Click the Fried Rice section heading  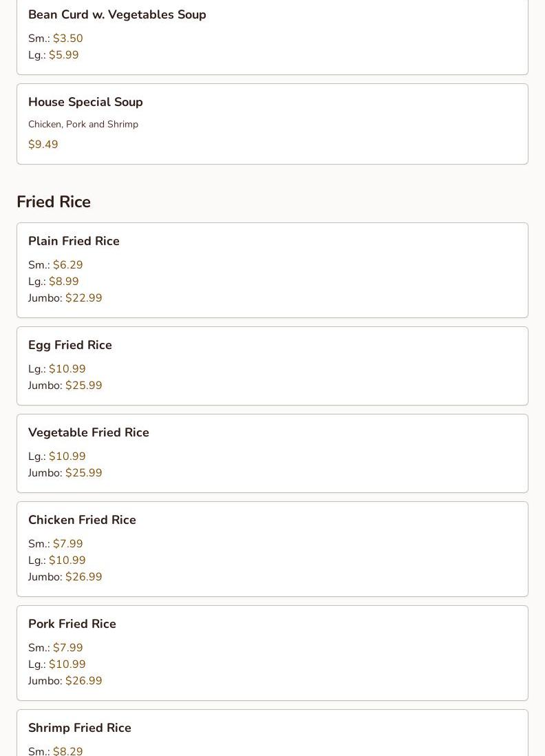click(x=54, y=202)
